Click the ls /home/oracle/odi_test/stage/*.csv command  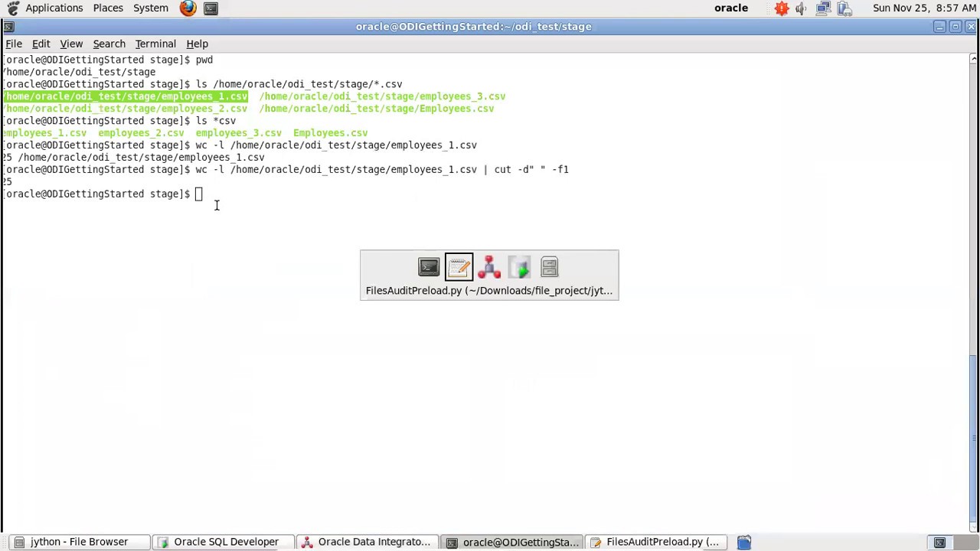[299, 84]
